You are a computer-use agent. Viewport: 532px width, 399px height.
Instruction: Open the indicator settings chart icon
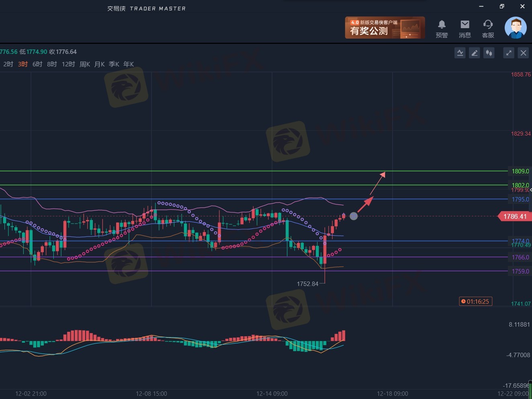click(x=460, y=53)
